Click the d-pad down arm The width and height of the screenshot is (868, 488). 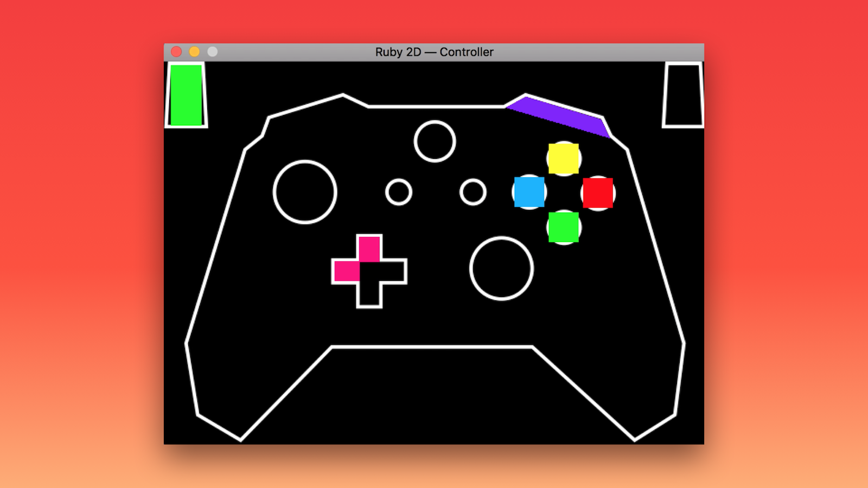(x=369, y=294)
